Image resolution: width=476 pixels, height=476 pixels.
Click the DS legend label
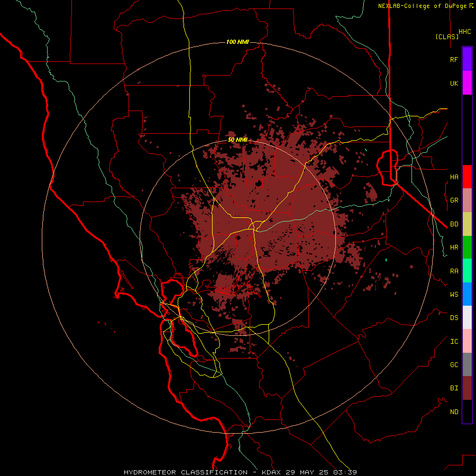[x=454, y=318]
